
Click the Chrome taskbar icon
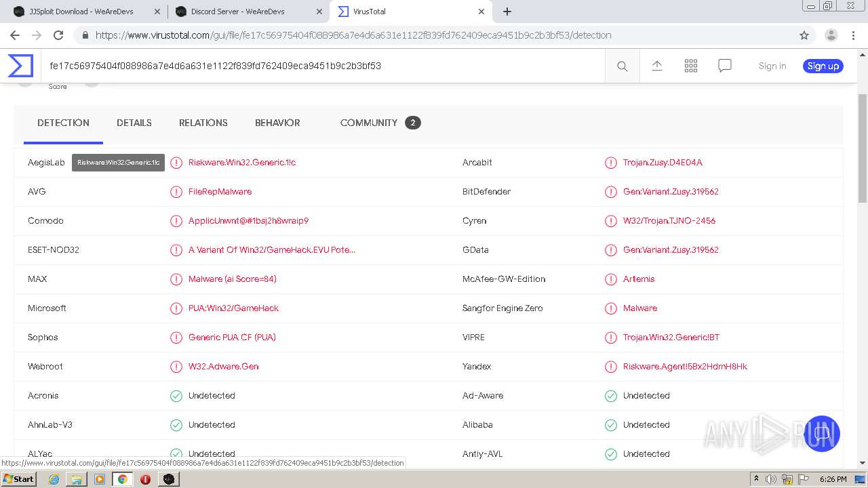pyautogui.click(x=122, y=479)
